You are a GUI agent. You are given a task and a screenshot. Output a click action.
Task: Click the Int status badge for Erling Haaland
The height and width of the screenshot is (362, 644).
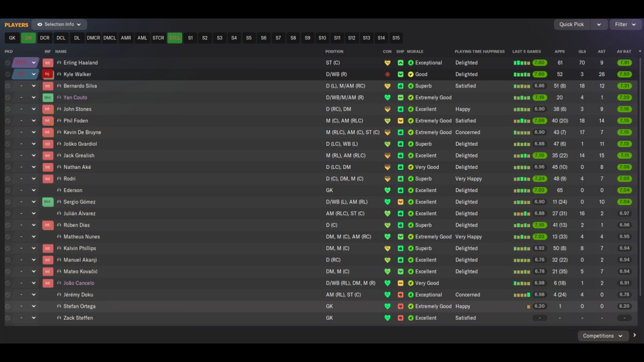pyautogui.click(x=48, y=63)
